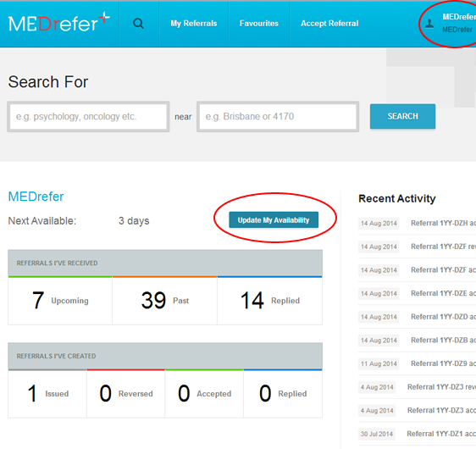Hit the SEARCH button
Image resolution: width=476 pixels, height=449 pixels.
[402, 116]
